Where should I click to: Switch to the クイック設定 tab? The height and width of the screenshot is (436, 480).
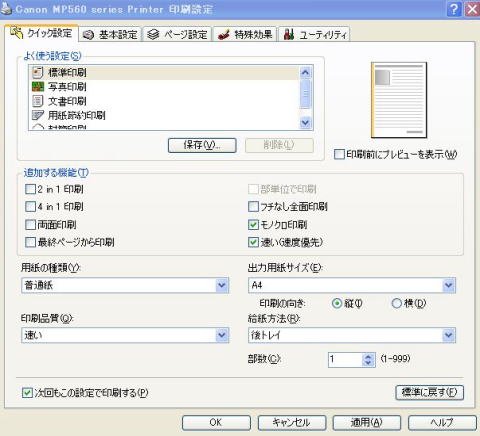[x=41, y=33]
